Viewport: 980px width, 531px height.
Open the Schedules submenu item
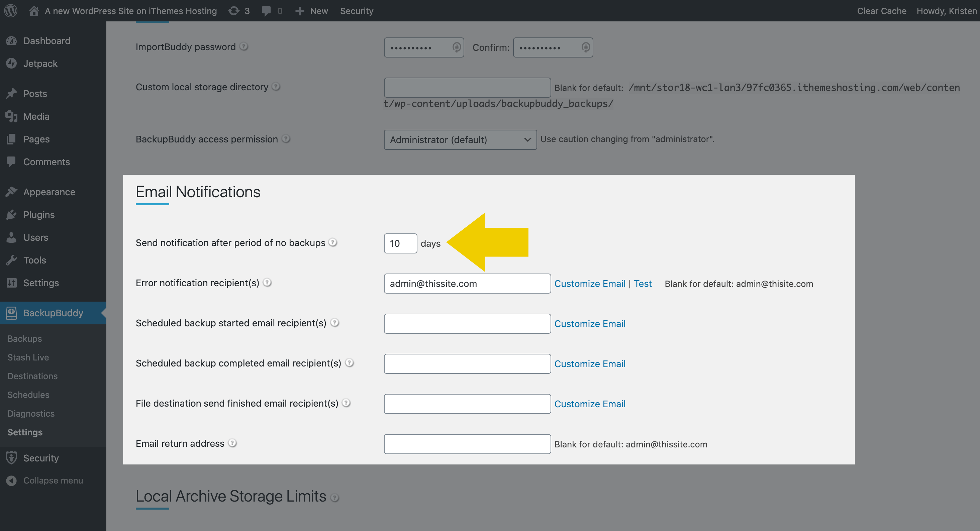28,395
